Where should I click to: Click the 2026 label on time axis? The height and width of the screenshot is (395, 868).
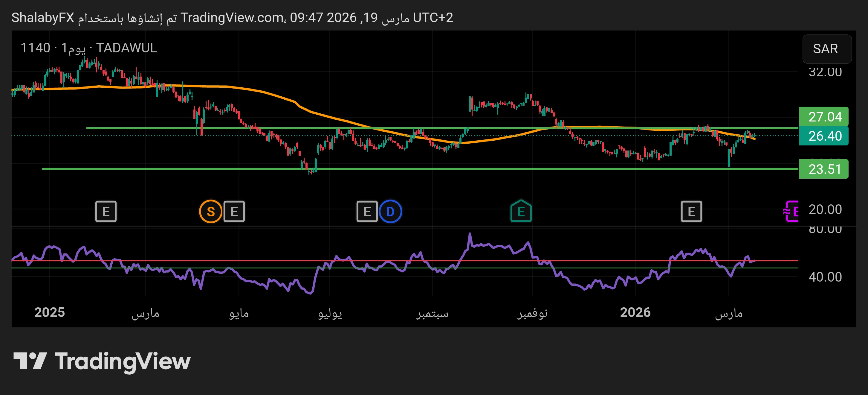pos(635,312)
